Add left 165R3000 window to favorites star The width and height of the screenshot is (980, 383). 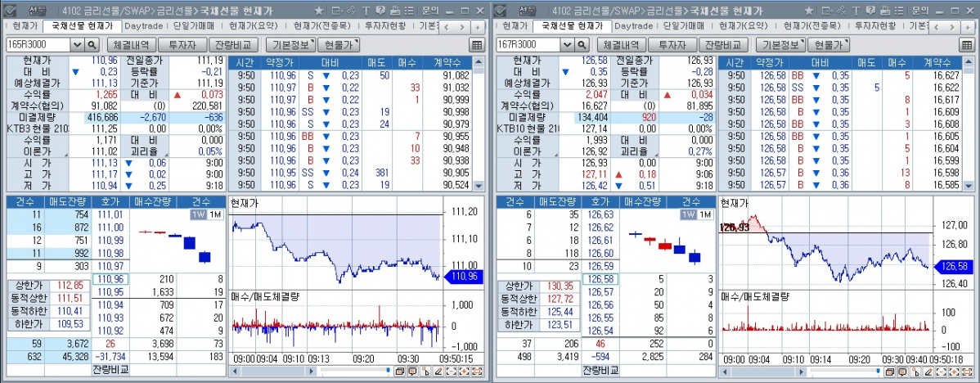319,11
